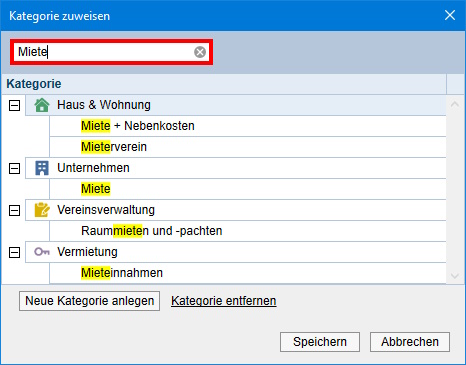Click the Kategorie entfernen link
Screen dimensions: 466x365
click(224, 301)
